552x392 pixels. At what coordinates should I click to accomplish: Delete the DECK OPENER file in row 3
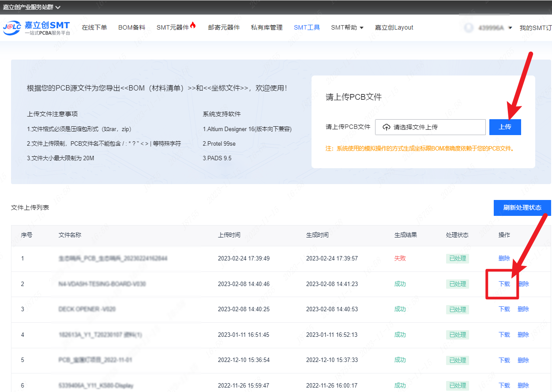pyautogui.click(x=523, y=309)
